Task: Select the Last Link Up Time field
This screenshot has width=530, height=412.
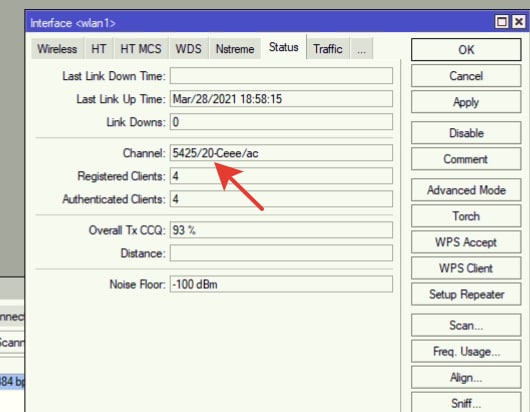Action: (281, 99)
